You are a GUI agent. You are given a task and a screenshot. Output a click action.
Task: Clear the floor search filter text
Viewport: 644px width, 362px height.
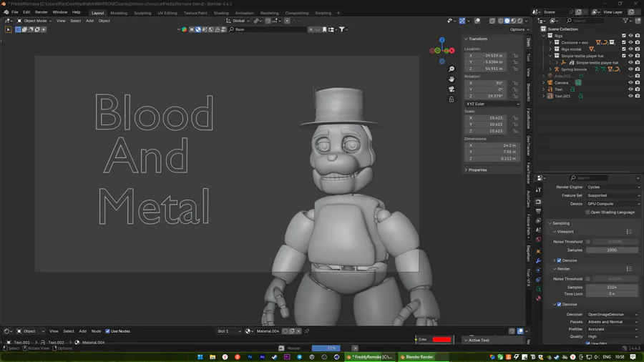(x=311, y=29)
